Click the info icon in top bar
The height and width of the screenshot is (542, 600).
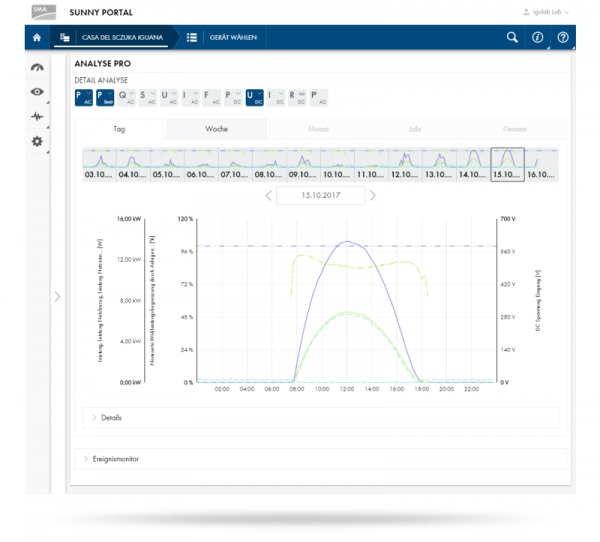537,38
